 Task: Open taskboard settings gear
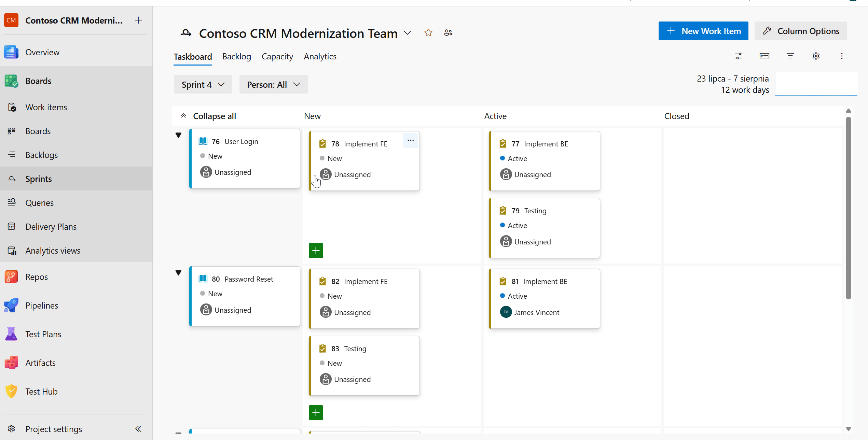816,56
